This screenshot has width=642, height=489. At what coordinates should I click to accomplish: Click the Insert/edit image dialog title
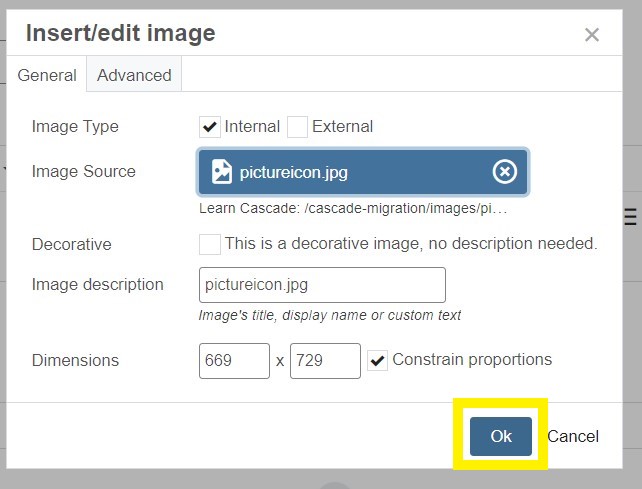(120, 33)
